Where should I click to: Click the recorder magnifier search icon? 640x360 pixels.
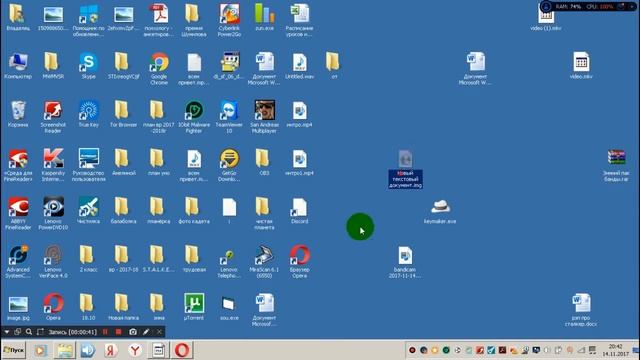tap(29, 332)
